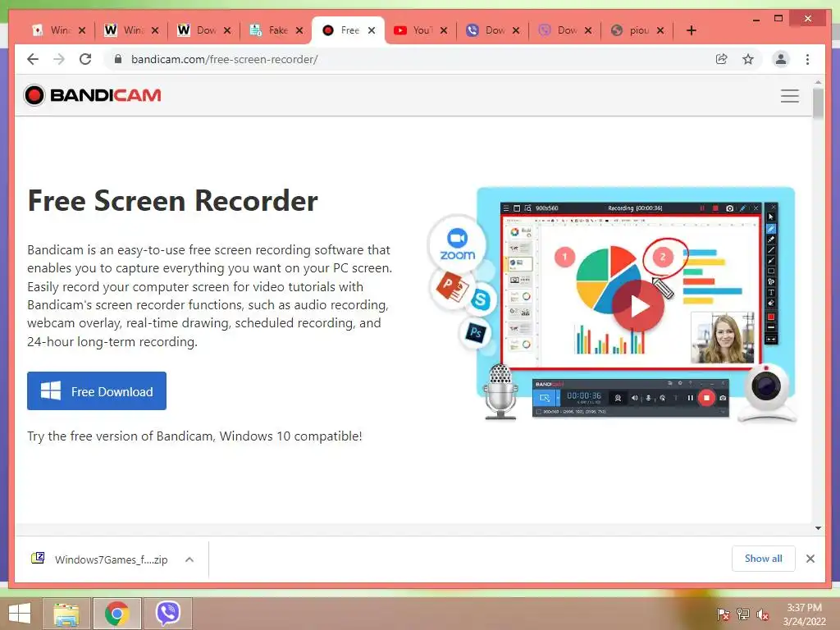Open File Explorer from taskbar

[x=66, y=614]
